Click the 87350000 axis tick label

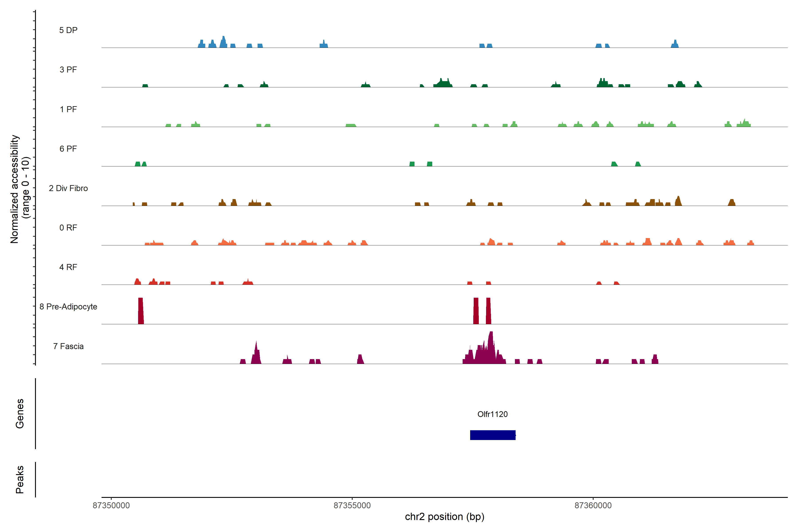111,506
